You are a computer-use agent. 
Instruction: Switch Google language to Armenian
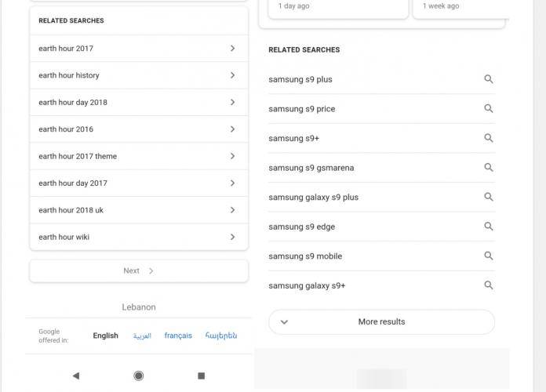click(x=221, y=336)
